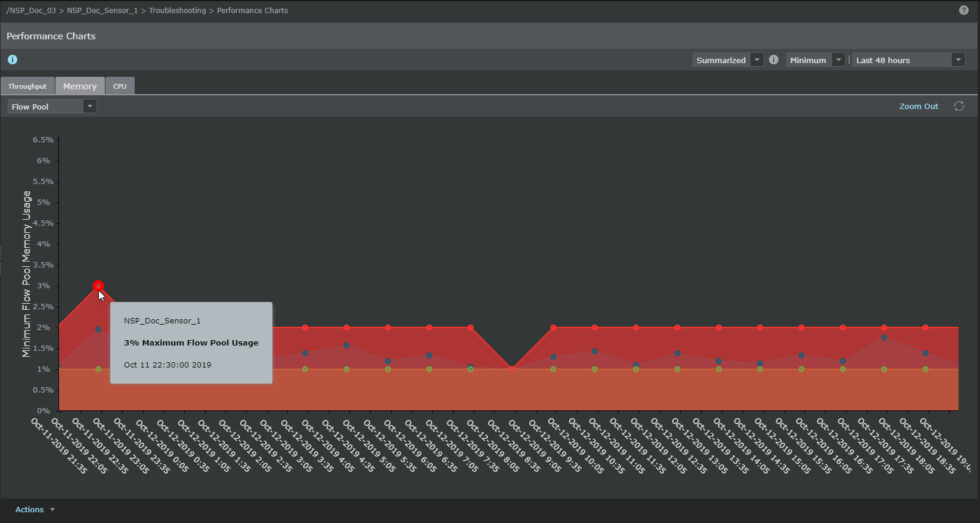980x523 pixels.
Task: Click the Oct 11 22:30:00 2019 tooltip text
Action: [x=168, y=365]
